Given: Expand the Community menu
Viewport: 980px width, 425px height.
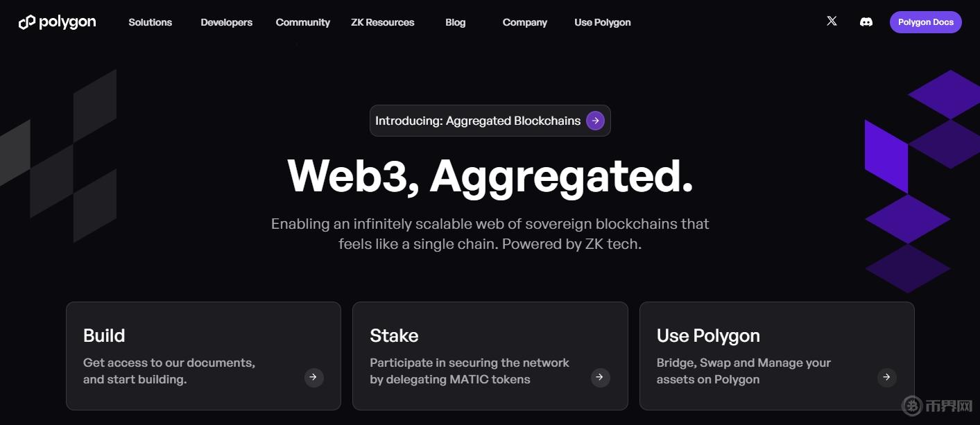Looking at the screenshot, I should (302, 22).
